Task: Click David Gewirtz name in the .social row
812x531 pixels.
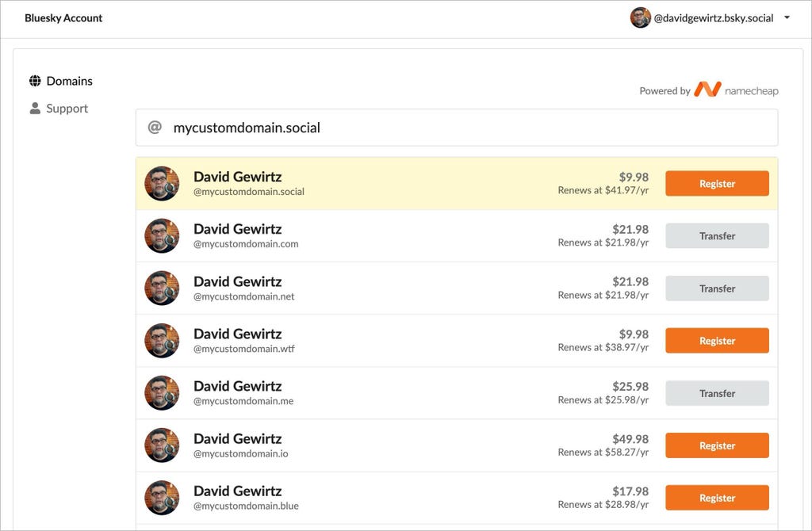Action: (x=238, y=177)
